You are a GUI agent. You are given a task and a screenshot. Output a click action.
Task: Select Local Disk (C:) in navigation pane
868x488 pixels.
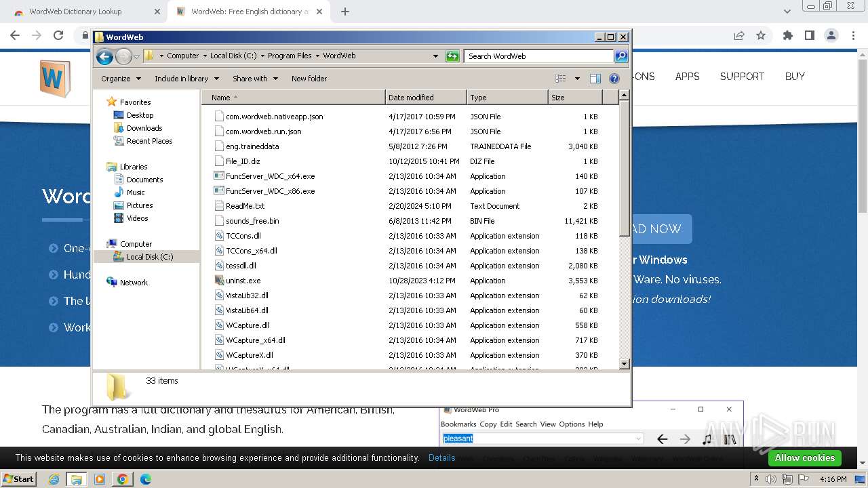[x=150, y=257]
